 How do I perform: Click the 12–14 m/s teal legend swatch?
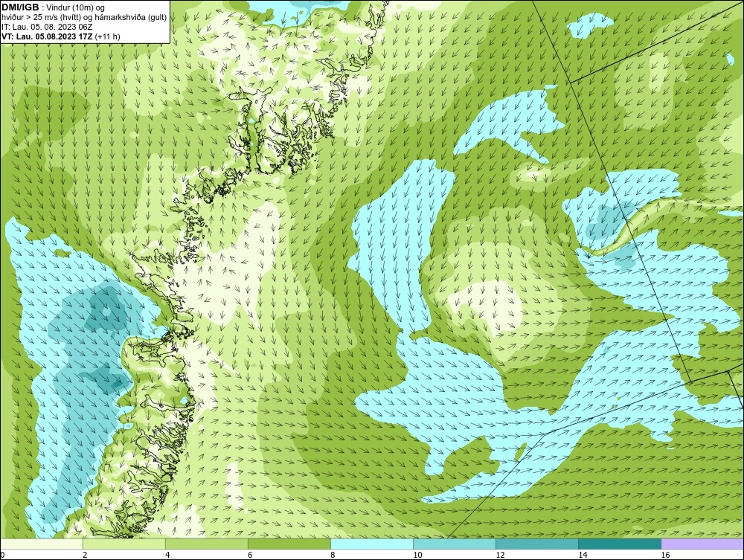coord(536,544)
